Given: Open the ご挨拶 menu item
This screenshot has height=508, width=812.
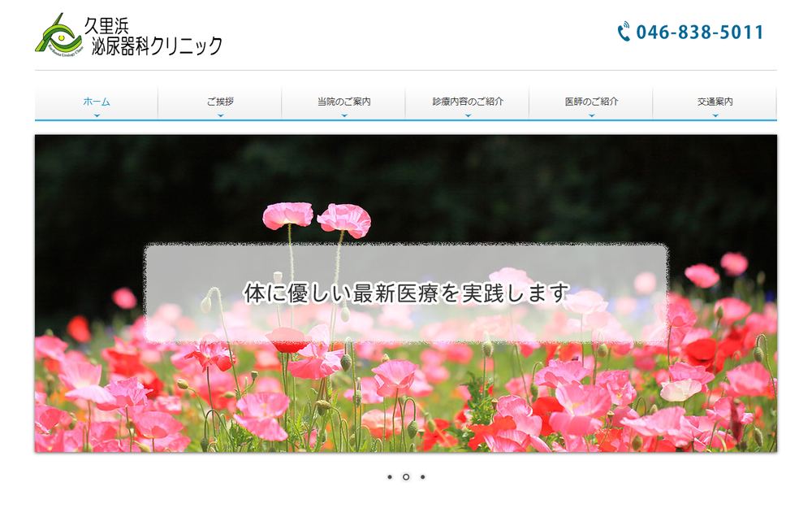Looking at the screenshot, I should click(x=220, y=102).
